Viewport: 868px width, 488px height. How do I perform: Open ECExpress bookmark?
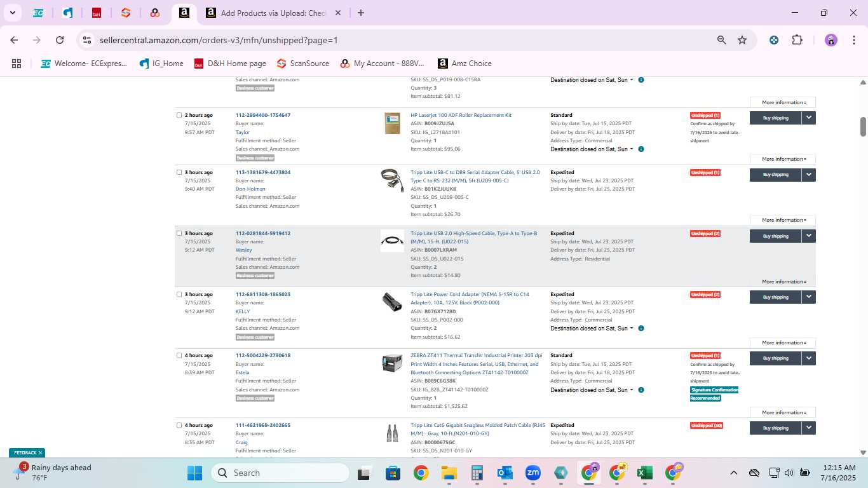(84, 64)
